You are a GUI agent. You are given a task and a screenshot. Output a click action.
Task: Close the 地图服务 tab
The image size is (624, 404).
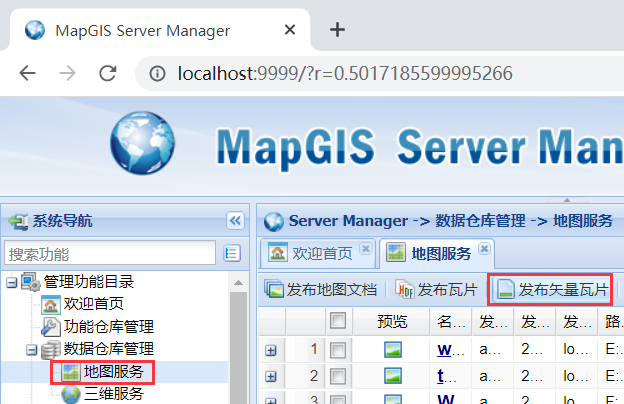pyautogui.click(x=484, y=249)
